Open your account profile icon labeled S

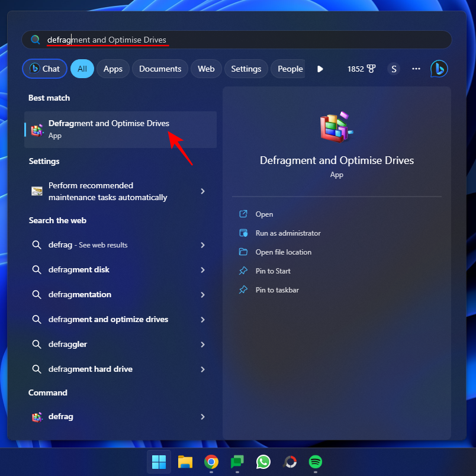click(x=394, y=69)
